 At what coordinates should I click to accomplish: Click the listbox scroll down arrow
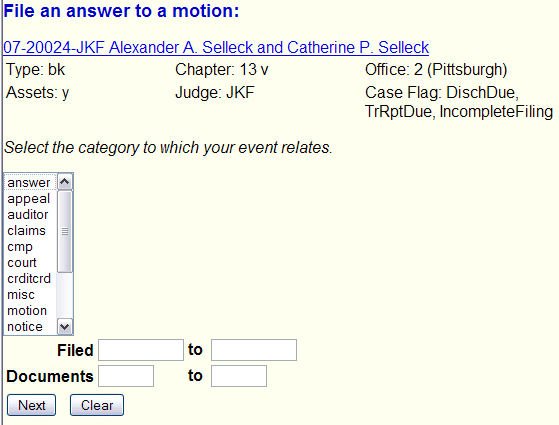click(65, 327)
